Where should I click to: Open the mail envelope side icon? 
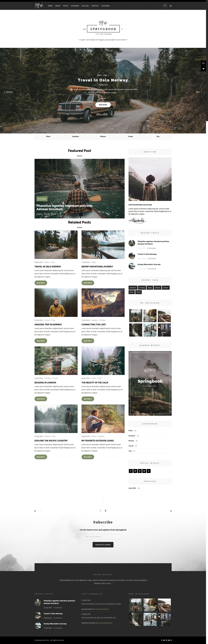coord(203,63)
